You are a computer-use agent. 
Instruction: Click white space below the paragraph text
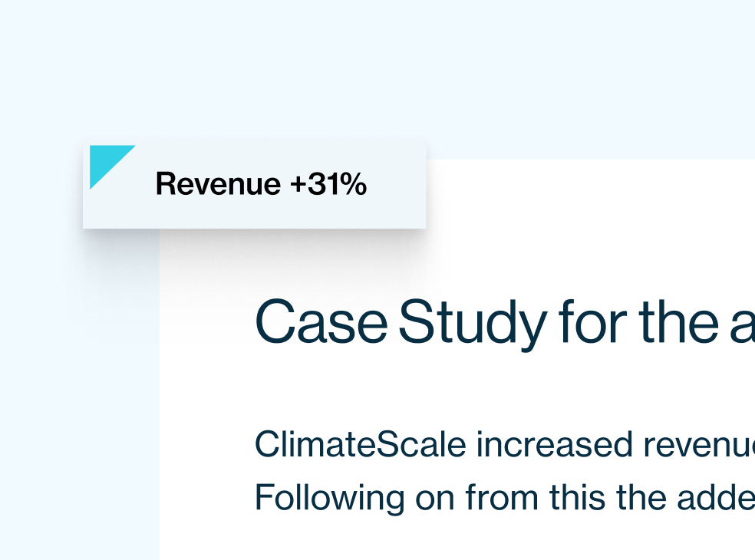[x=460, y=541]
